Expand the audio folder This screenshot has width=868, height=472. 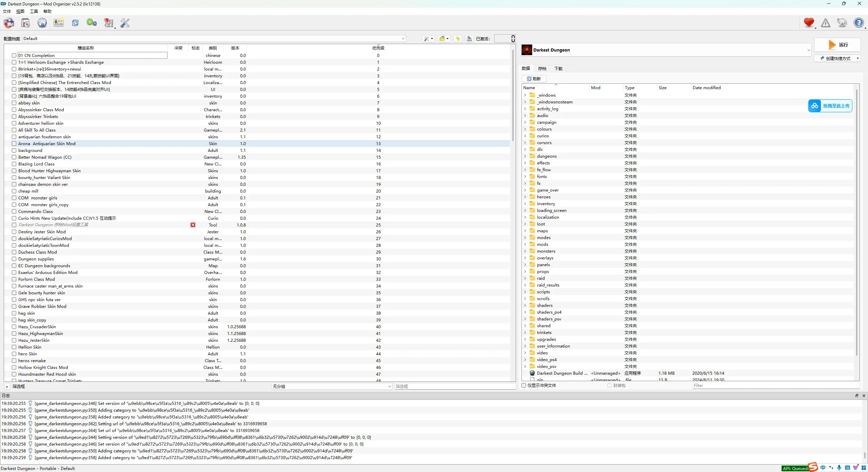click(x=525, y=115)
